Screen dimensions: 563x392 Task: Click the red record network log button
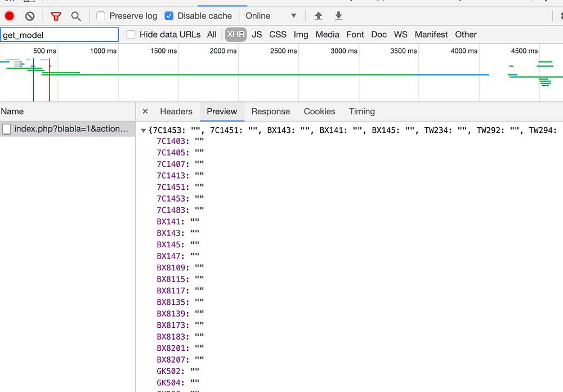coord(9,16)
